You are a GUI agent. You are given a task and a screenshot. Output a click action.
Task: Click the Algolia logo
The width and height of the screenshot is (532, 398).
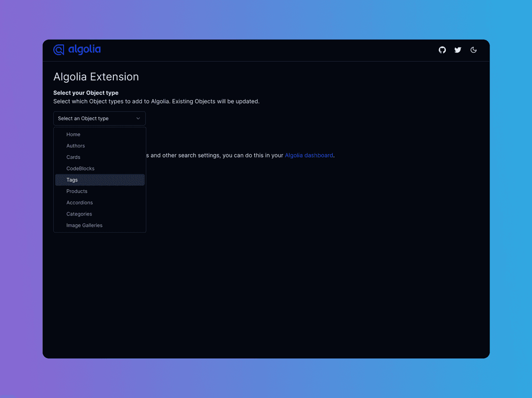(77, 50)
